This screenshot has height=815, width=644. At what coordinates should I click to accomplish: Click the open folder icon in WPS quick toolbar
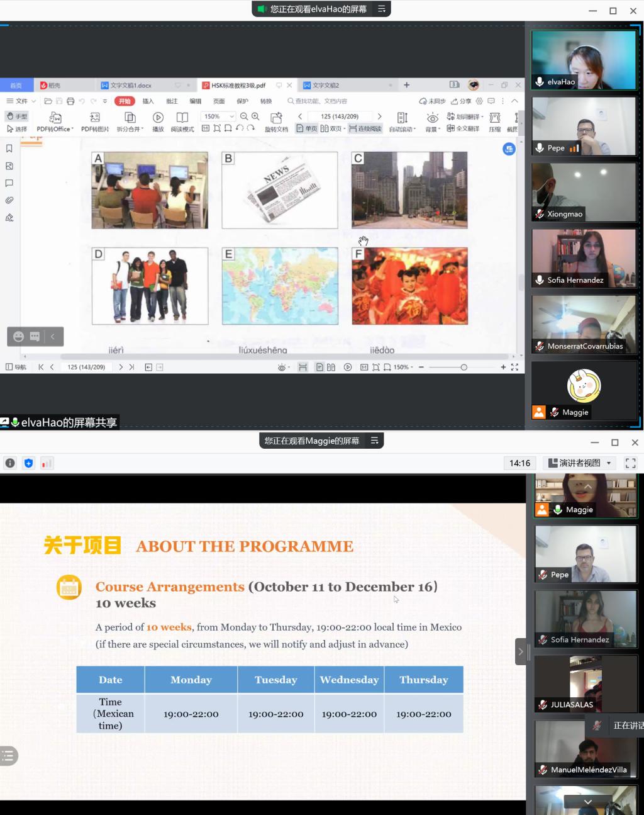coord(48,101)
